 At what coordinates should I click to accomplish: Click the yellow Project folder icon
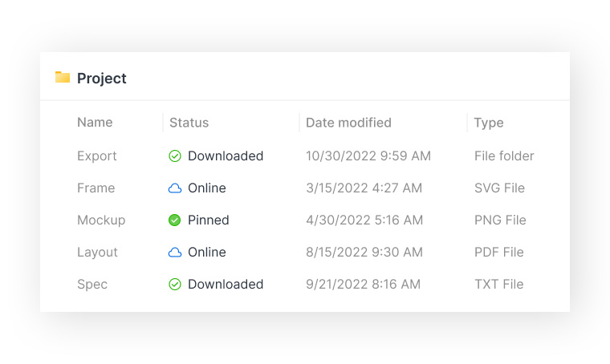63,77
